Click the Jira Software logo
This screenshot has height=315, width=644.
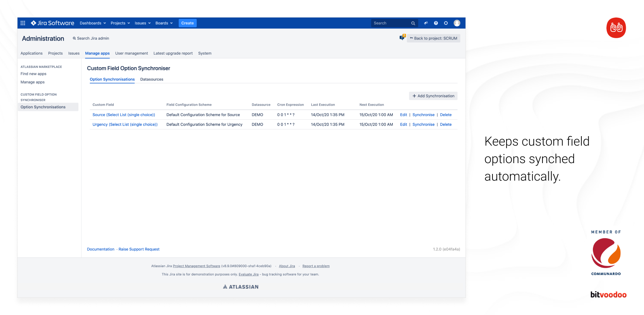coord(52,23)
